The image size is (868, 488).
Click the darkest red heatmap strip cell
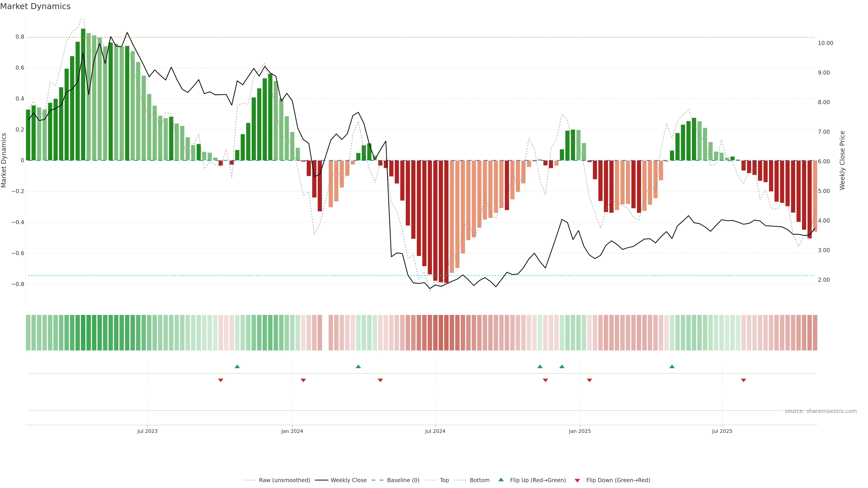point(446,332)
